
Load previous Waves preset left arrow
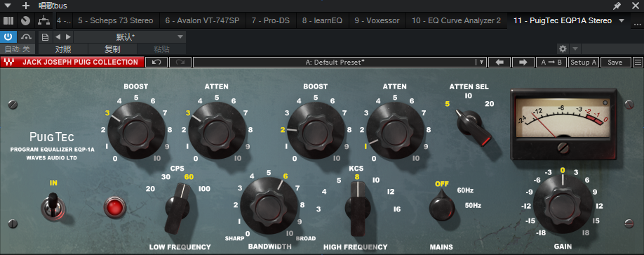click(499, 62)
